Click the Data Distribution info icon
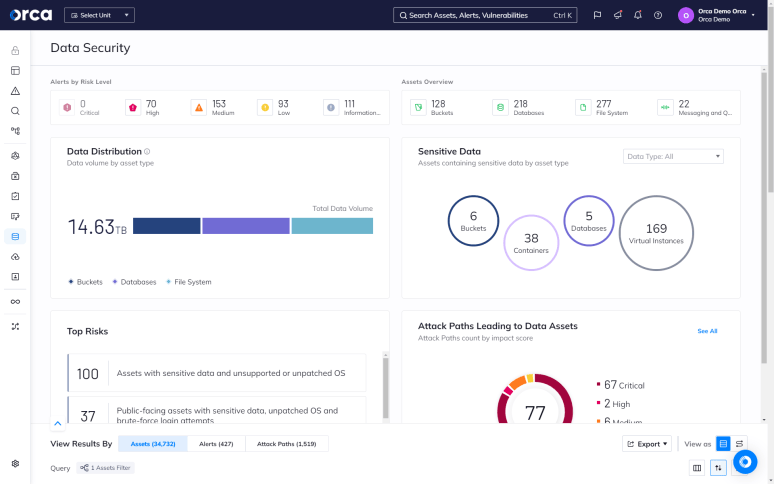The image size is (774, 484). tap(147, 151)
